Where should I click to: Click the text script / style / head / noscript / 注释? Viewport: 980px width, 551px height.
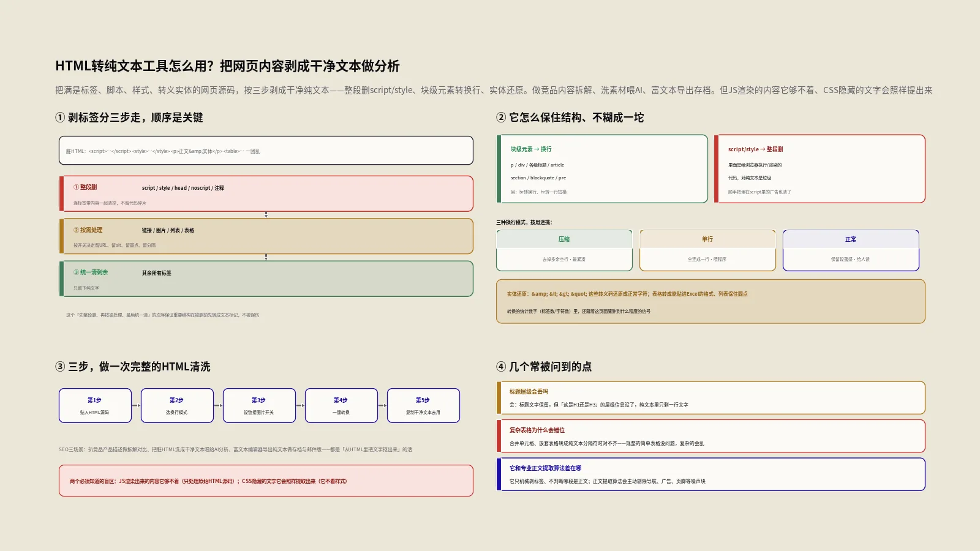183,188
